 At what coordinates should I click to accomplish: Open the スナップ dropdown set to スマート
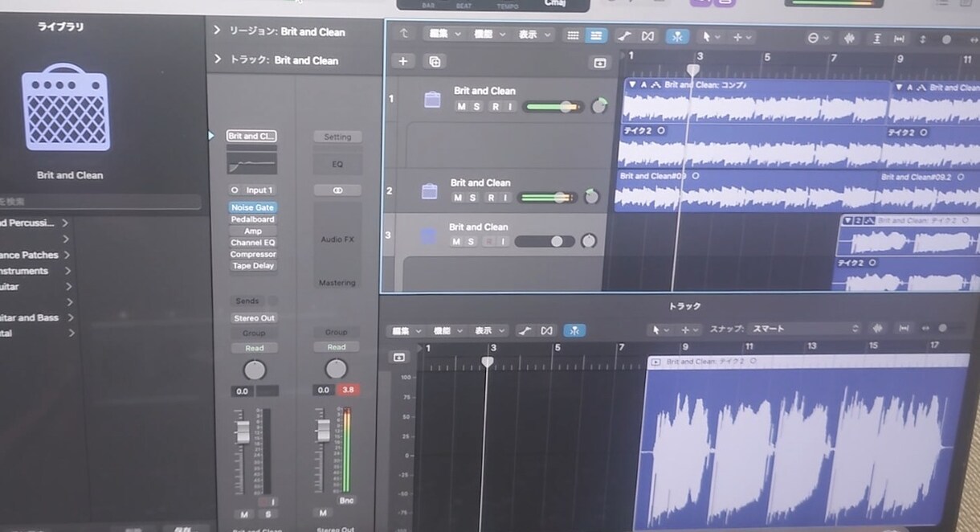pos(804,329)
